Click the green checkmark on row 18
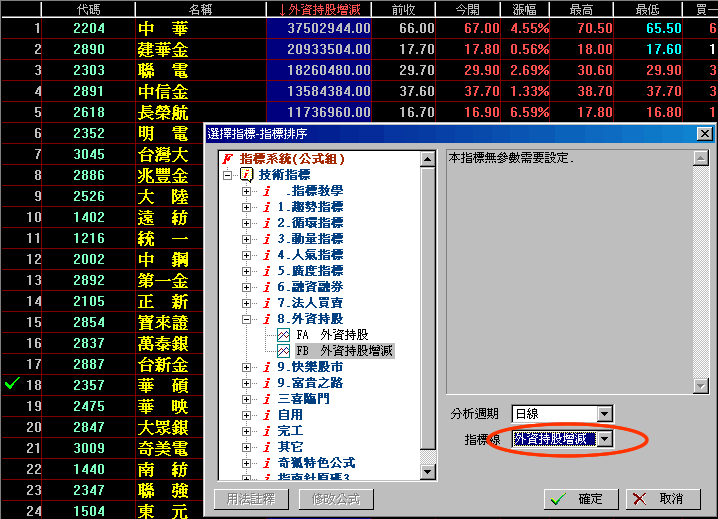This screenshot has height=519, width=718. click(x=12, y=383)
